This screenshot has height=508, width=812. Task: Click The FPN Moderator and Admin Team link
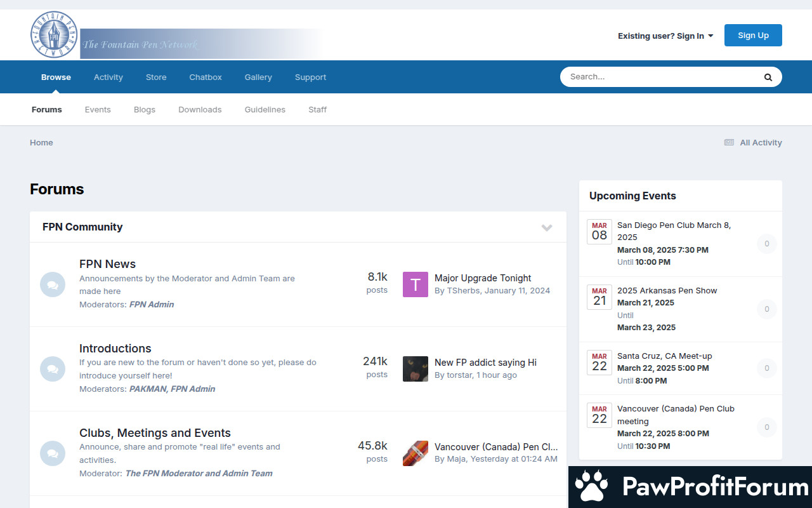(199, 474)
